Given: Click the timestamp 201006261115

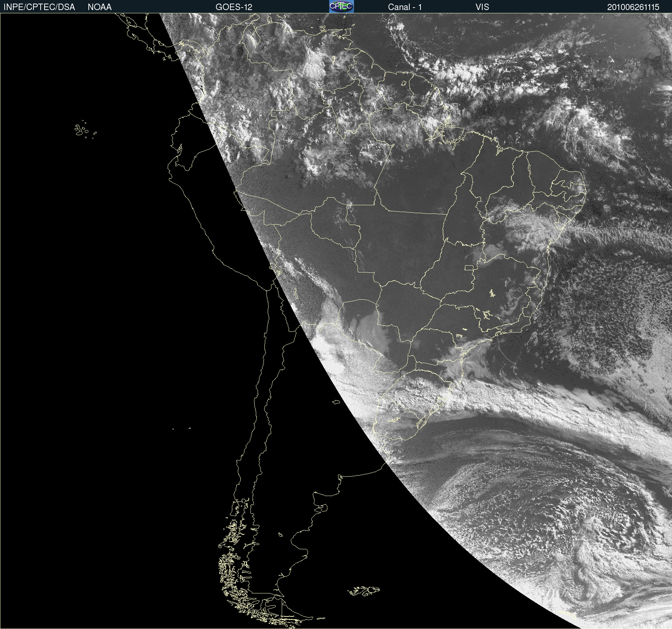Looking at the screenshot, I should [x=633, y=7].
